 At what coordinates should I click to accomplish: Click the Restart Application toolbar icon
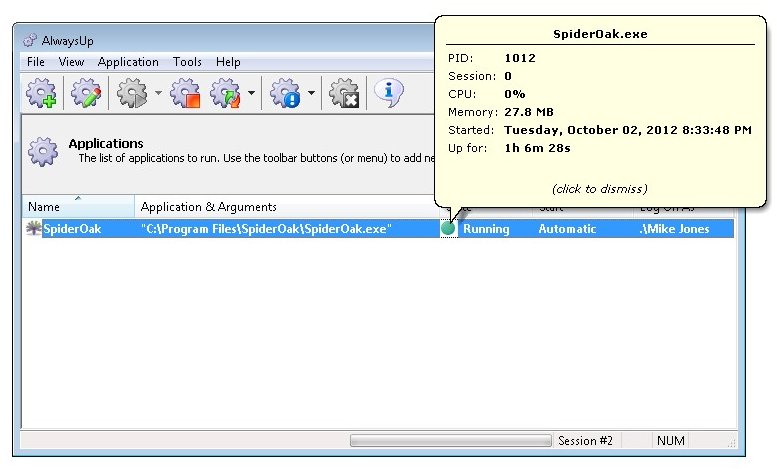(225, 93)
